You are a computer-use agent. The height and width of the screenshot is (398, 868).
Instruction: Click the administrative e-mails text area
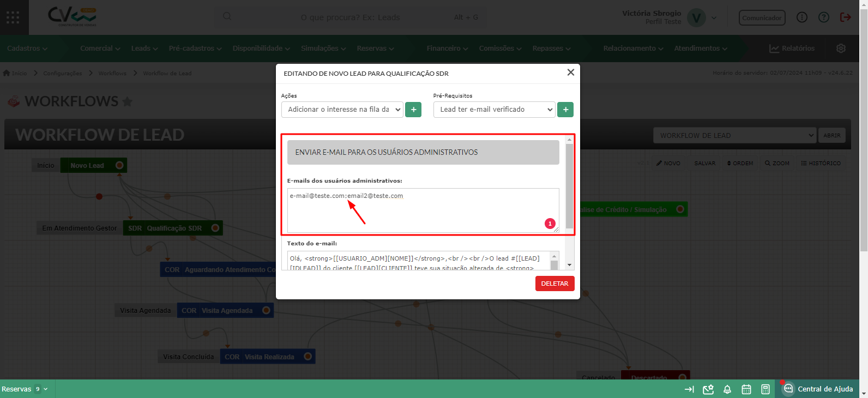(x=423, y=210)
